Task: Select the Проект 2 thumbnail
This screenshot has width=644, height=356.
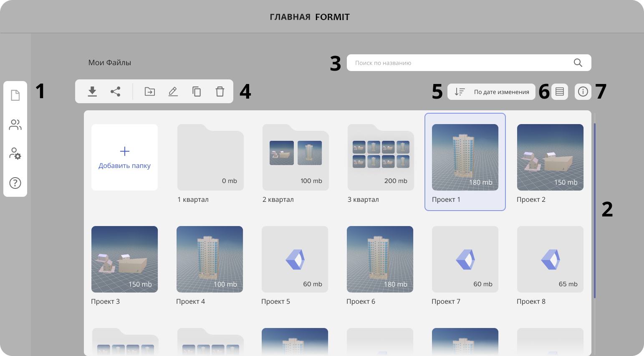Action: [550, 157]
